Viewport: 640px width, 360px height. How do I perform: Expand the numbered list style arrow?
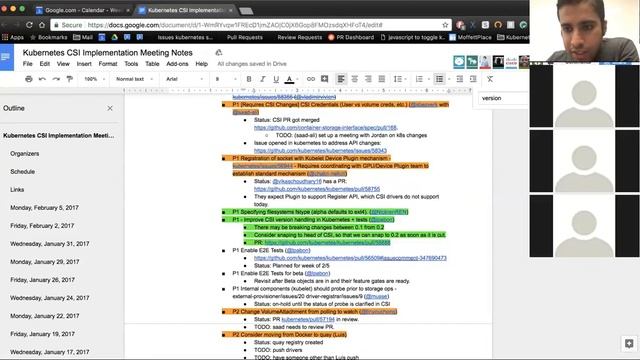click(429, 79)
